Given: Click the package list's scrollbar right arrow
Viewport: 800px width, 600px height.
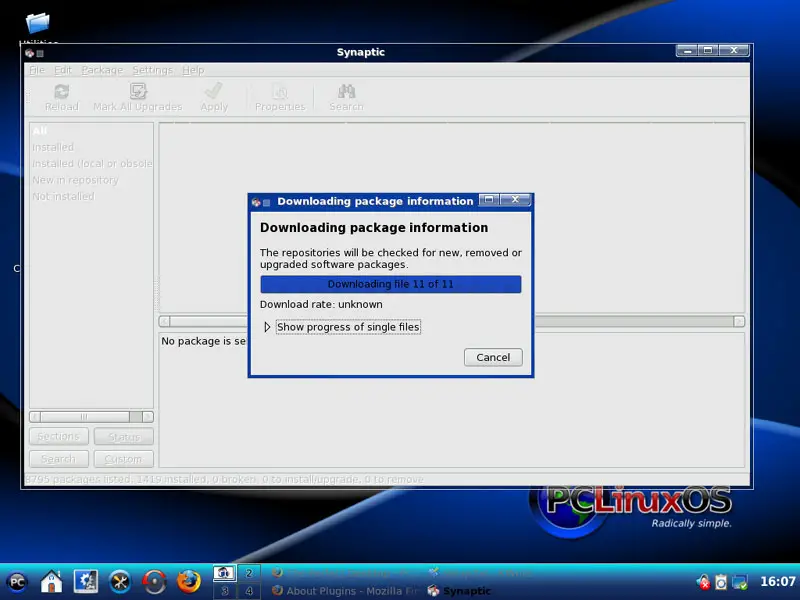Looking at the screenshot, I should click(x=739, y=321).
